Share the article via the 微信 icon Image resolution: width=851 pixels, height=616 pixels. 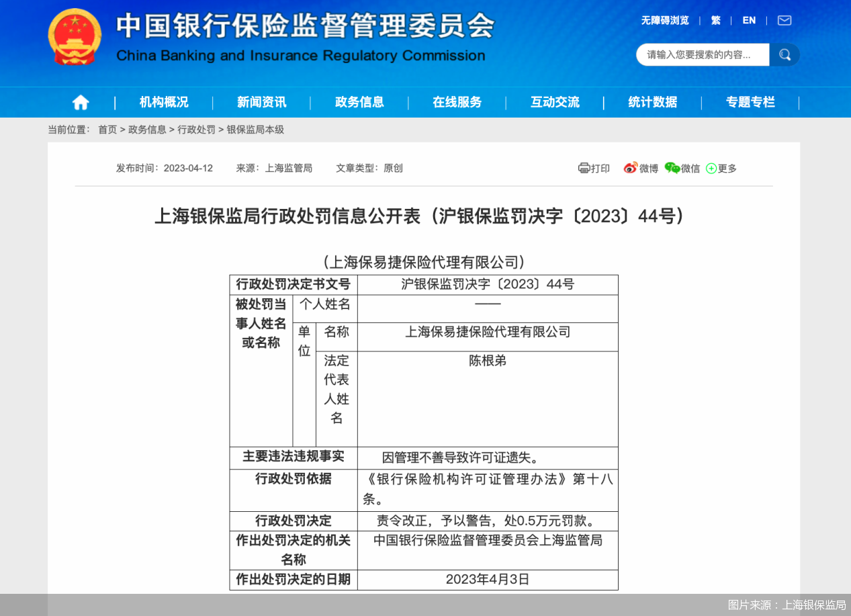click(672, 169)
